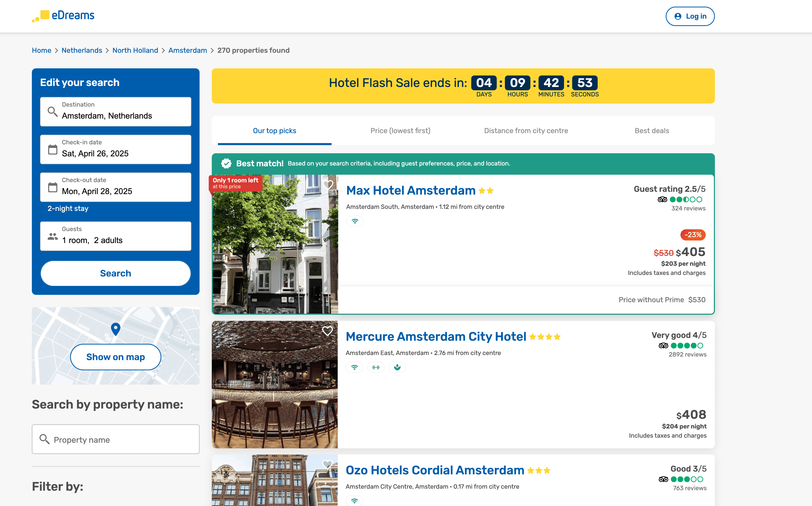Click the Log in button
Viewport: 812px width, 506px height.
(690, 16)
